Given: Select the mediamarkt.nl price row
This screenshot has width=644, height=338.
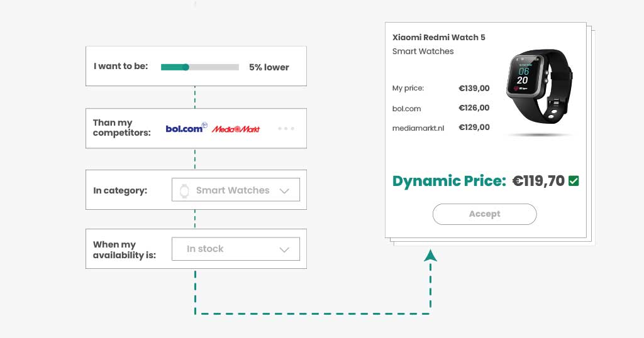Looking at the screenshot, I should (x=440, y=128).
